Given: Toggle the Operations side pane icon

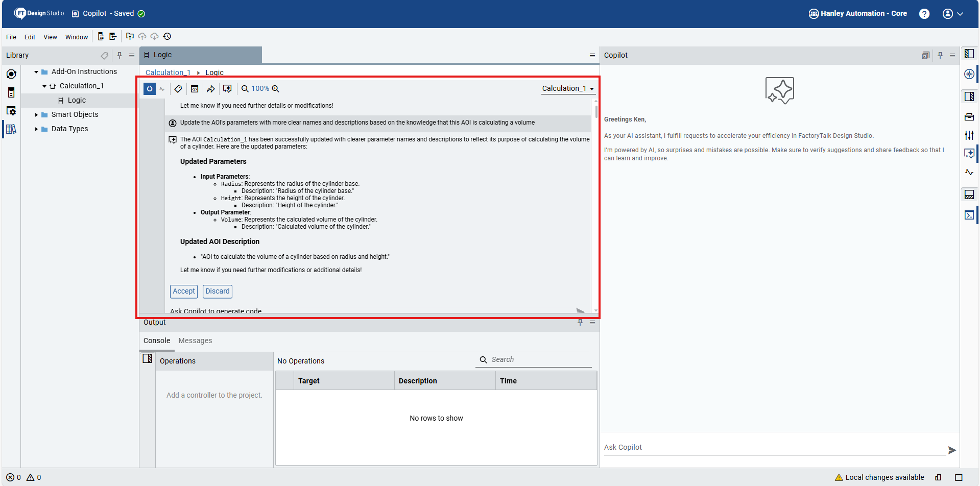Looking at the screenshot, I should click(x=148, y=358).
